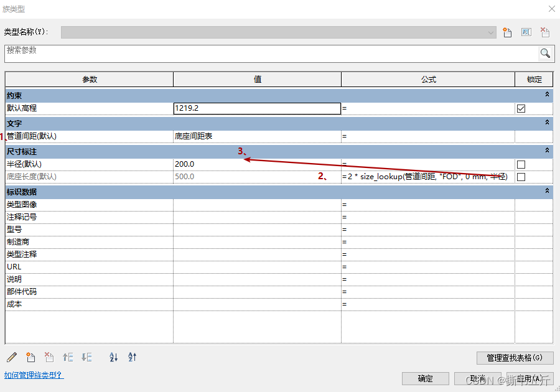The image size is (560, 392).
Task: Click the rename family type icon
Action: (526, 32)
